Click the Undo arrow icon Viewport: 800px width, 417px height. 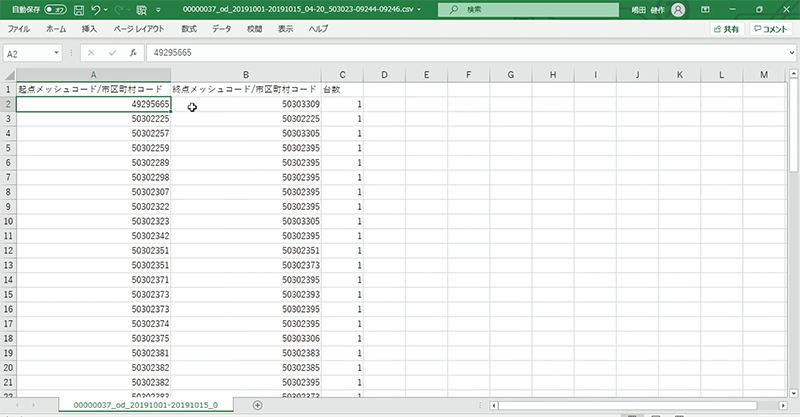pyautogui.click(x=98, y=9)
